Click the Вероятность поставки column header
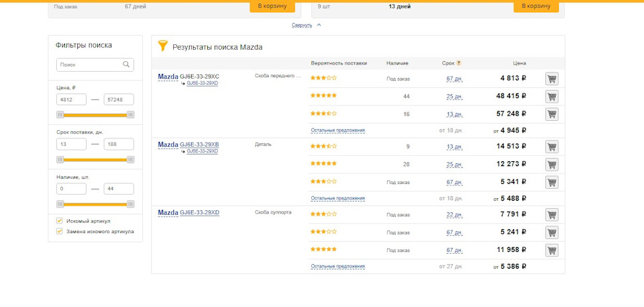This screenshot has height=307, width=644. pyautogui.click(x=339, y=63)
